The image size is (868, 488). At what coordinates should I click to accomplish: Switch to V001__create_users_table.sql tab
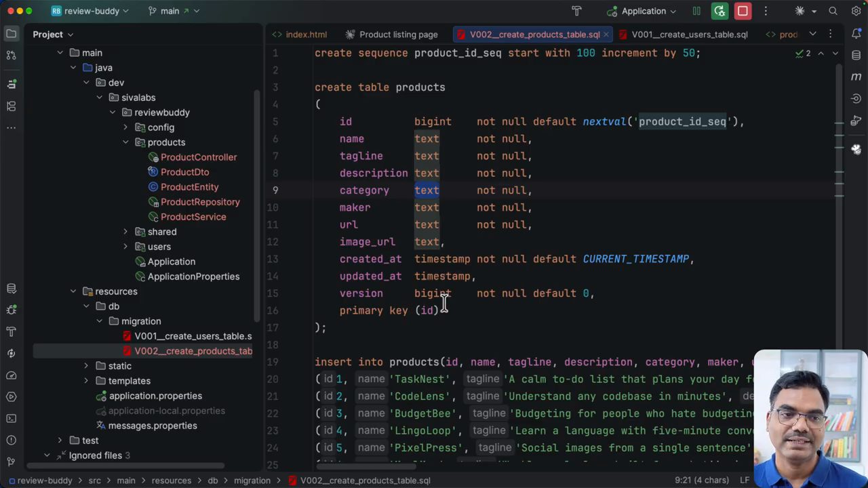683,34
